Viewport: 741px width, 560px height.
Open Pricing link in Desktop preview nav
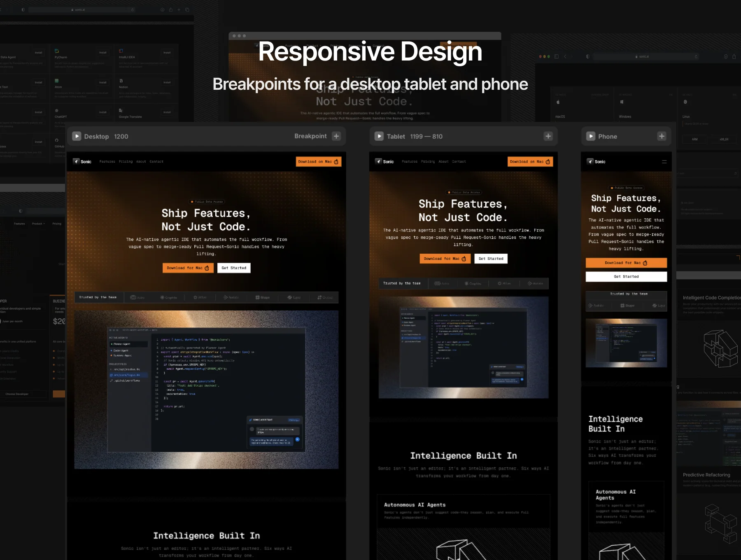pos(126,161)
